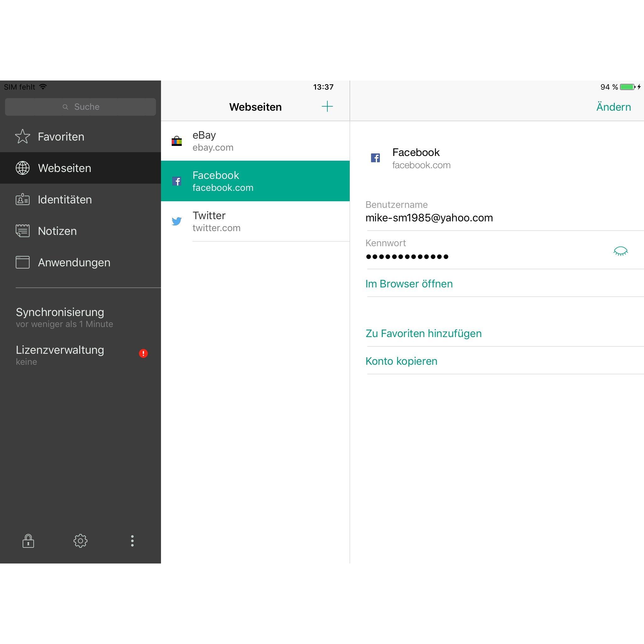Click the Facebook icon in the list
The height and width of the screenshot is (644, 644).
tap(177, 181)
